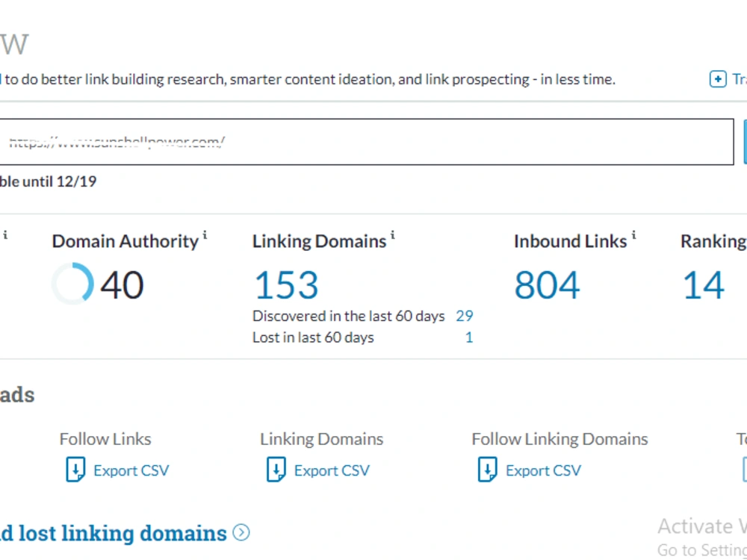Open the 14 ranking keywords count
The image size is (747, 560).
pos(703,285)
